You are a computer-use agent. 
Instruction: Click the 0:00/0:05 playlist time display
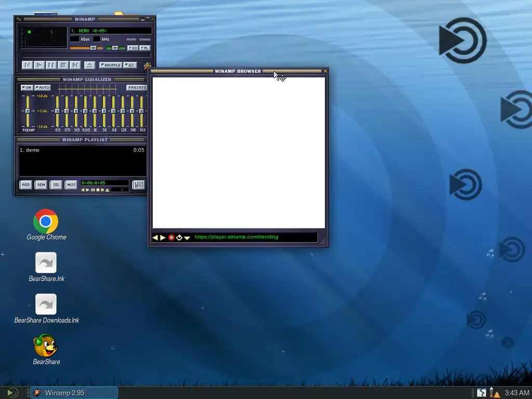(x=104, y=183)
